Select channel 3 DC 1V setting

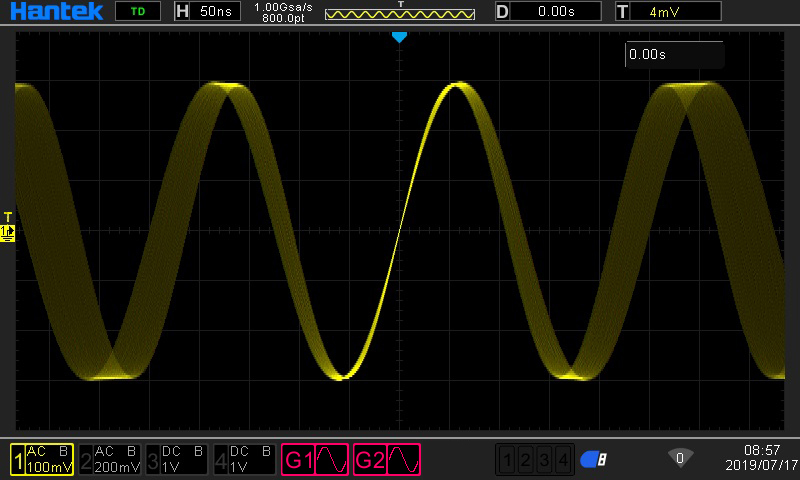pos(177,460)
